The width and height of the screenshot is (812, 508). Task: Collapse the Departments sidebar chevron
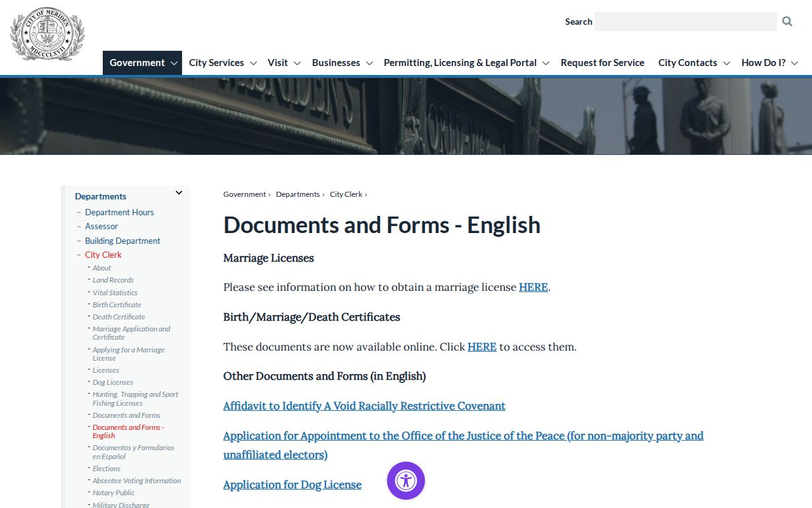[x=179, y=193]
